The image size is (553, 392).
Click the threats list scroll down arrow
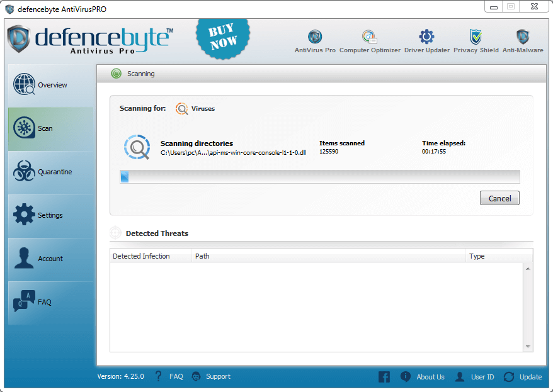528,347
